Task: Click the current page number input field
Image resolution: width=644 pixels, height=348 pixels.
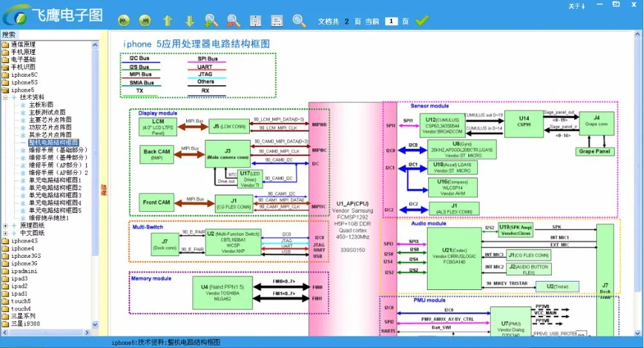Action: coord(392,21)
